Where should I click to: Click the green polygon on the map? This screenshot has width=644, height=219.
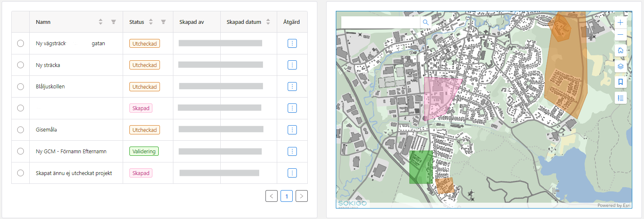(420, 167)
